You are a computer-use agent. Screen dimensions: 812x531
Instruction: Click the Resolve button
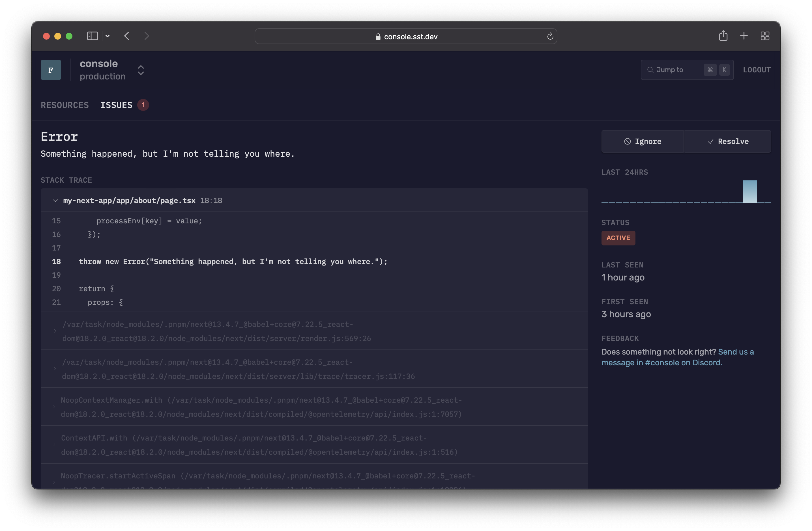(728, 141)
